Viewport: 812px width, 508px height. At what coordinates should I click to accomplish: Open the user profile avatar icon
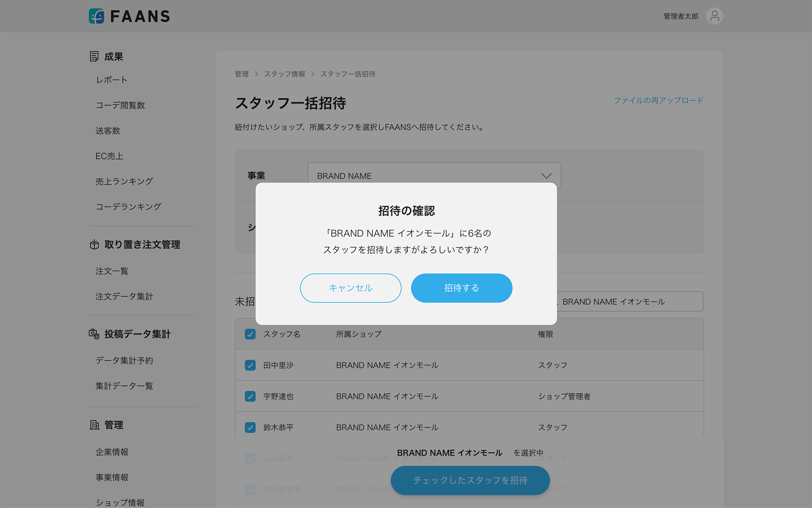point(714,16)
